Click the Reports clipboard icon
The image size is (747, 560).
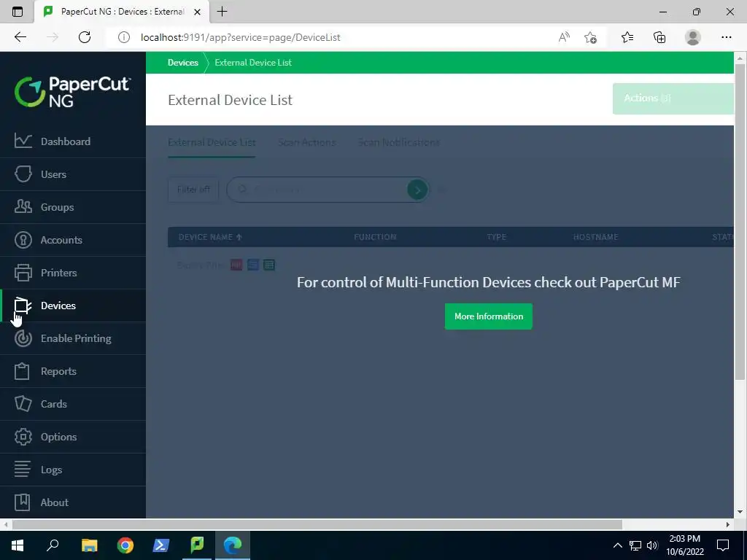coord(22,371)
